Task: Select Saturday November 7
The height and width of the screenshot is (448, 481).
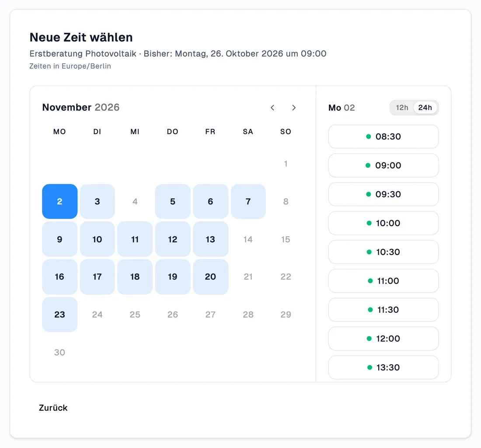Action: [x=248, y=202]
